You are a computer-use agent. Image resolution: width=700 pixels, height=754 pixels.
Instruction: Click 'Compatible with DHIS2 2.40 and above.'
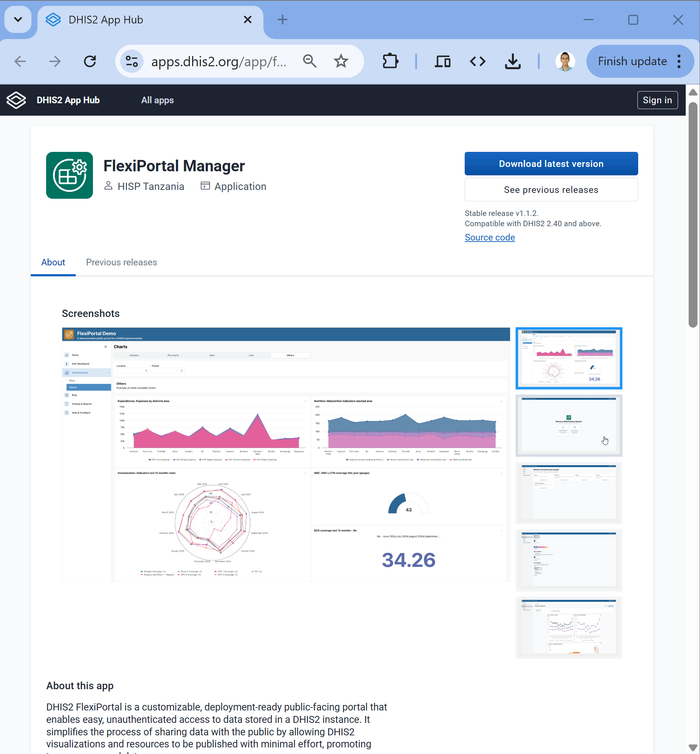[x=532, y=224]
